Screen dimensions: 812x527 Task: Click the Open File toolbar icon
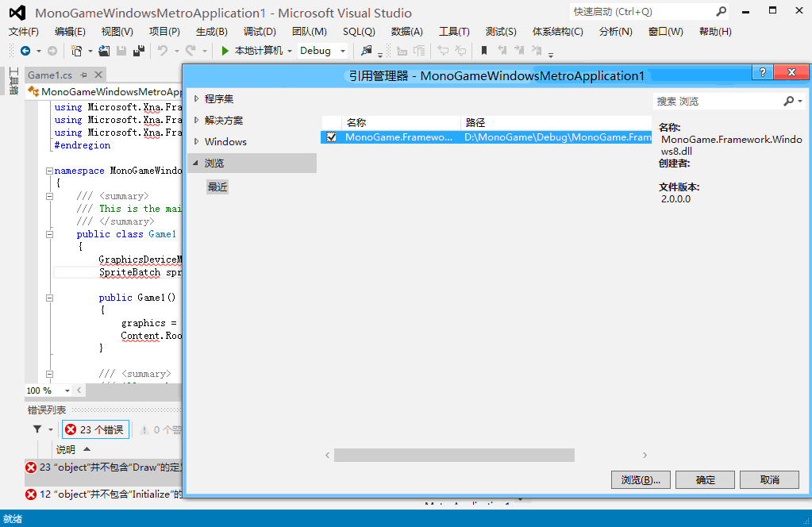(x=104, y=51)
